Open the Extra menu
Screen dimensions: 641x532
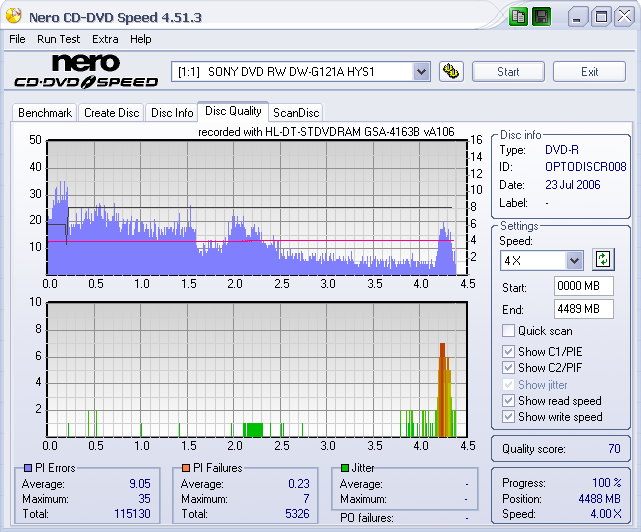[x=105, y=39]
